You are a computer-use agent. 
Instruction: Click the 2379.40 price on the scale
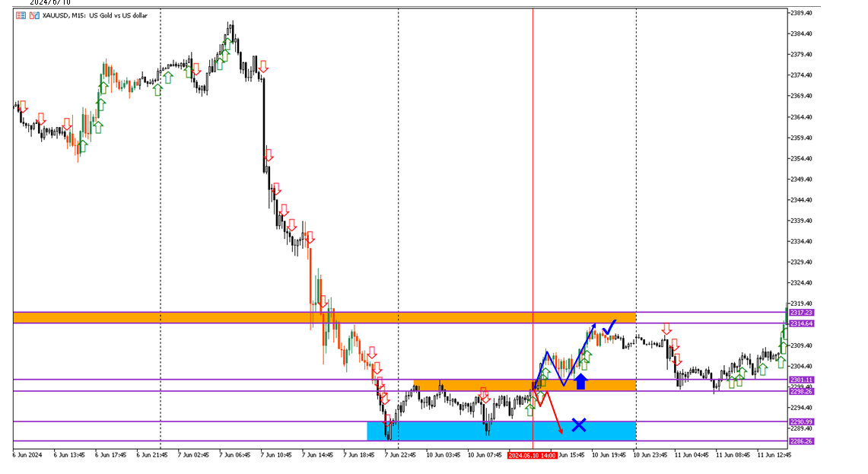coord(801,54)
